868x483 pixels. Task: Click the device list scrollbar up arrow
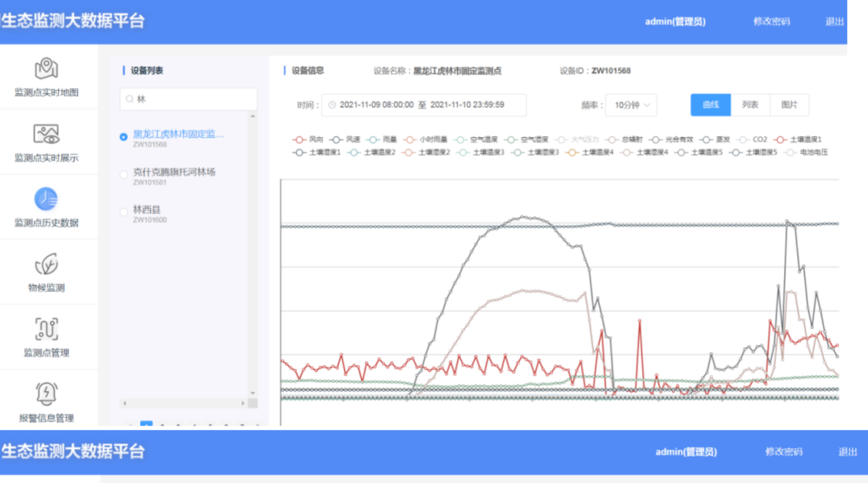click(253, 116)
